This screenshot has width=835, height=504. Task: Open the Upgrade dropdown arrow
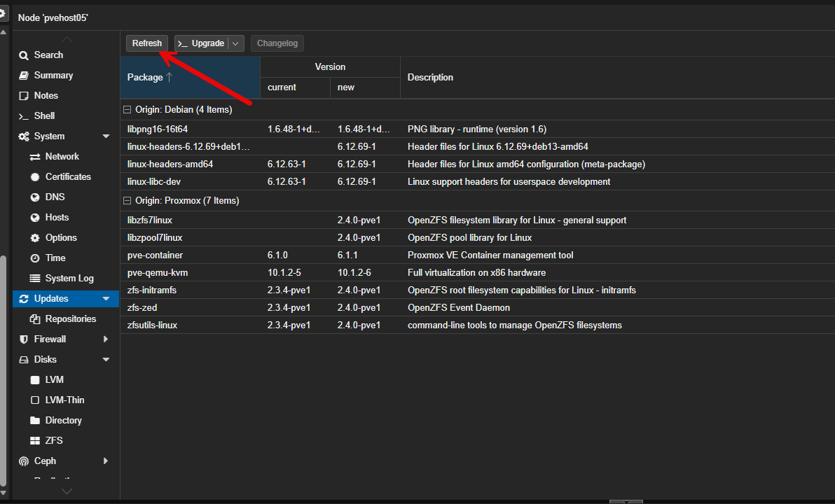pos(236,43)
